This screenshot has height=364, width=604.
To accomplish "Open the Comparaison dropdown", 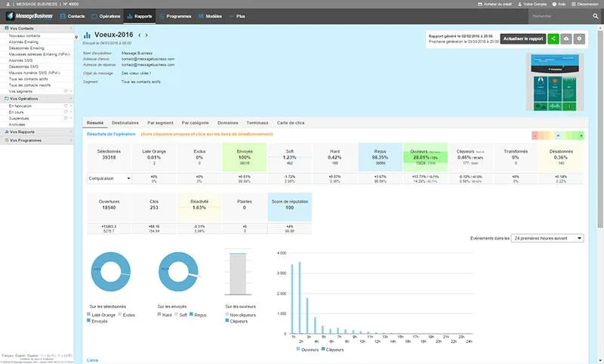I will (x=109, y=178).
